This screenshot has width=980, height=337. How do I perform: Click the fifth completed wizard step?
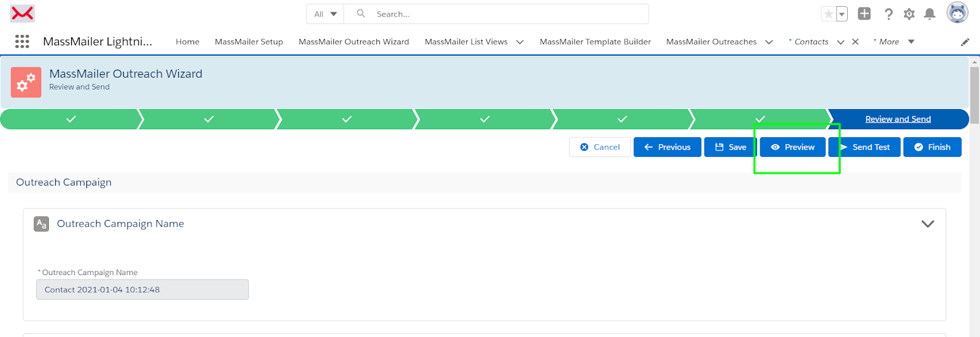[622, 119]
